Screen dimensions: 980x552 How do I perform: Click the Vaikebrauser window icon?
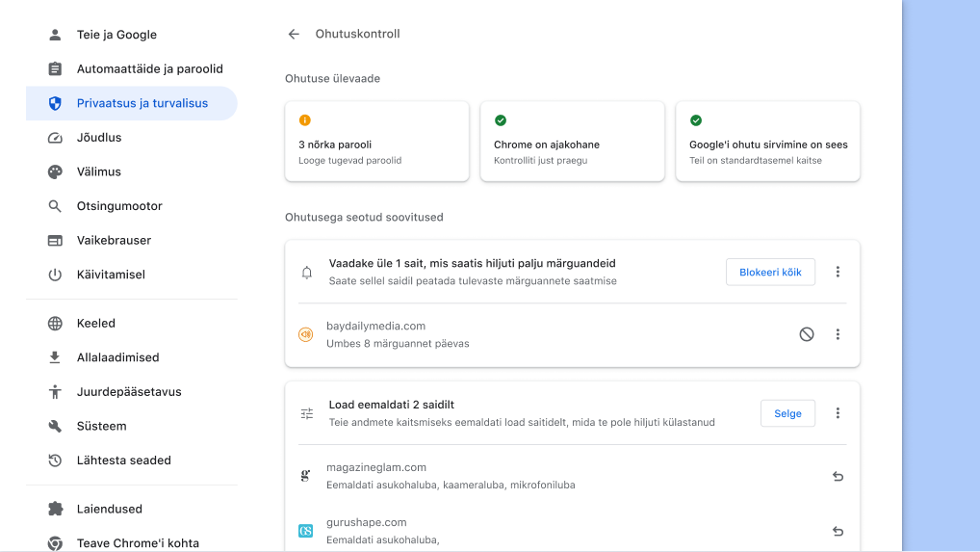tap(55, 241)
